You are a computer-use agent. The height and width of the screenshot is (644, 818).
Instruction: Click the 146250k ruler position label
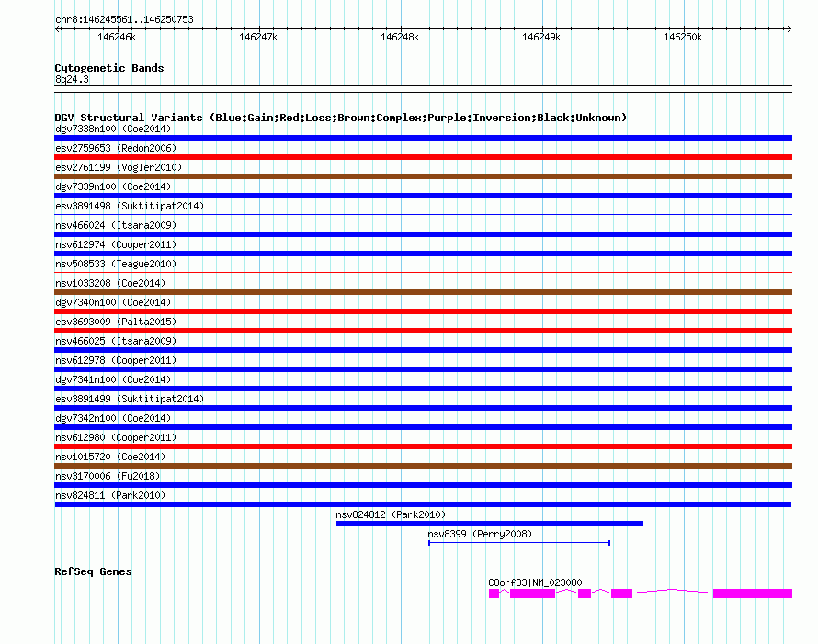682,37
